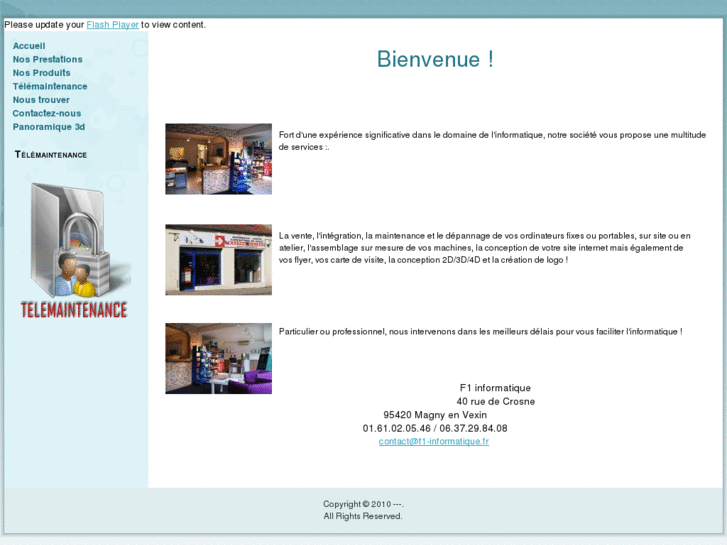View the Panoramique 3d page
727x545 pixels.
click(x=49, y=127)
